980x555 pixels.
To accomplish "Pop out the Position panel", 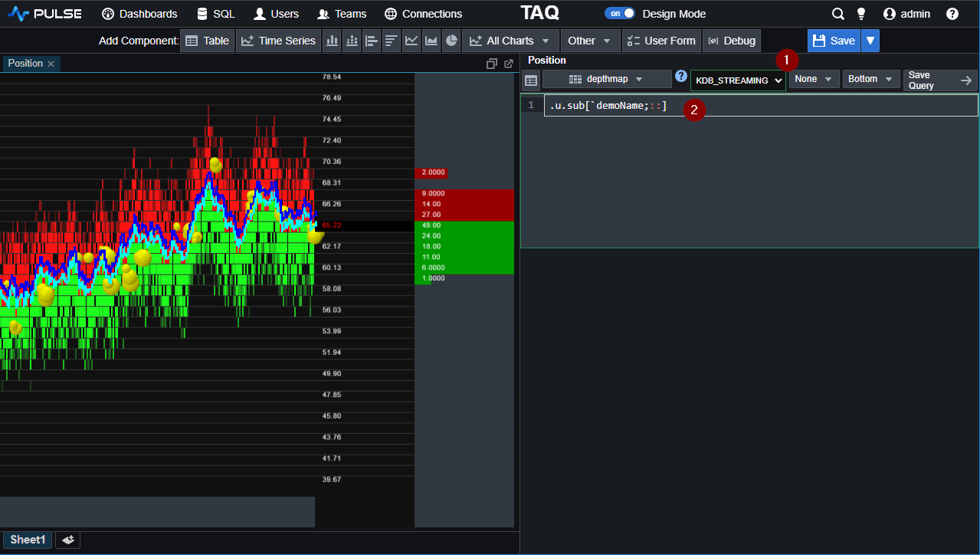I will coord(508,64).
